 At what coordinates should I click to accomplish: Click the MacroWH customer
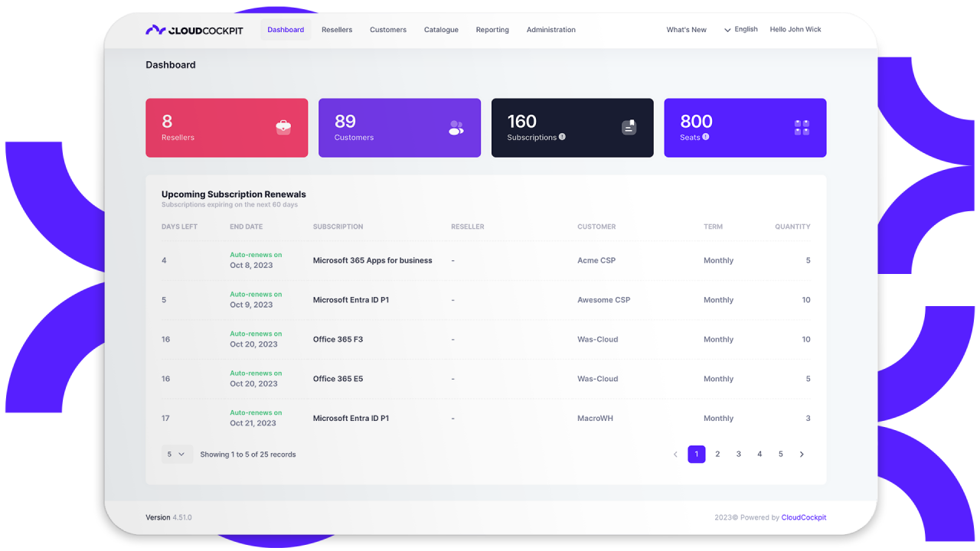point(595,419)
